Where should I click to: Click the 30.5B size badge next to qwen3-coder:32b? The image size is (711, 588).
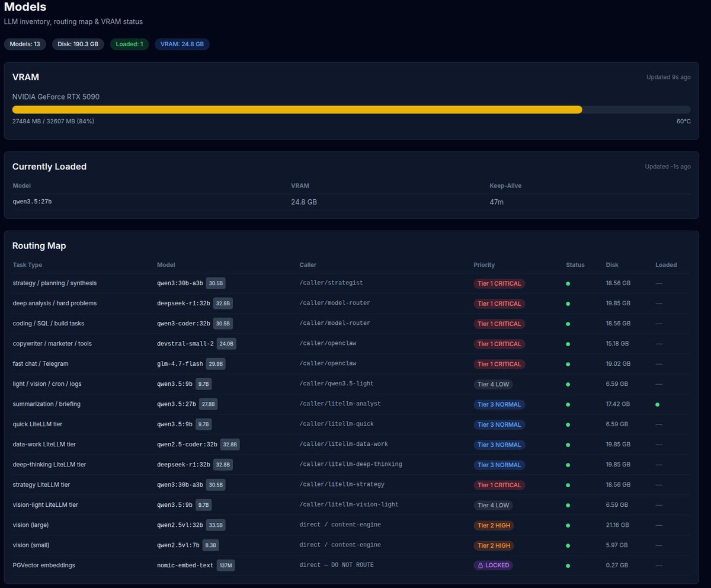(223, 324)
